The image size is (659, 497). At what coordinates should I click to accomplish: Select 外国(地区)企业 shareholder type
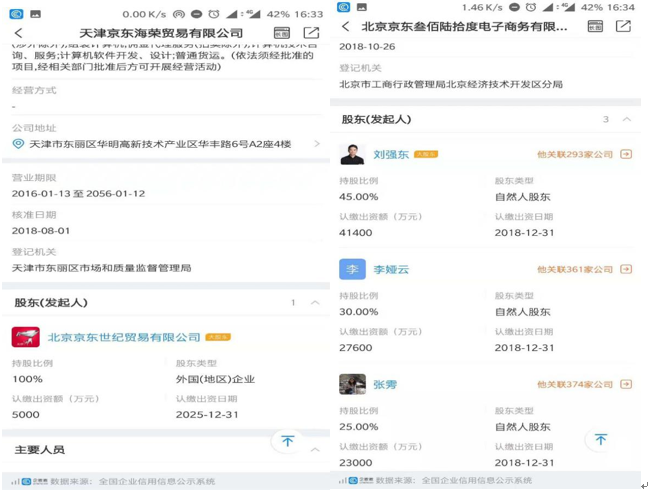pos(215,379)
